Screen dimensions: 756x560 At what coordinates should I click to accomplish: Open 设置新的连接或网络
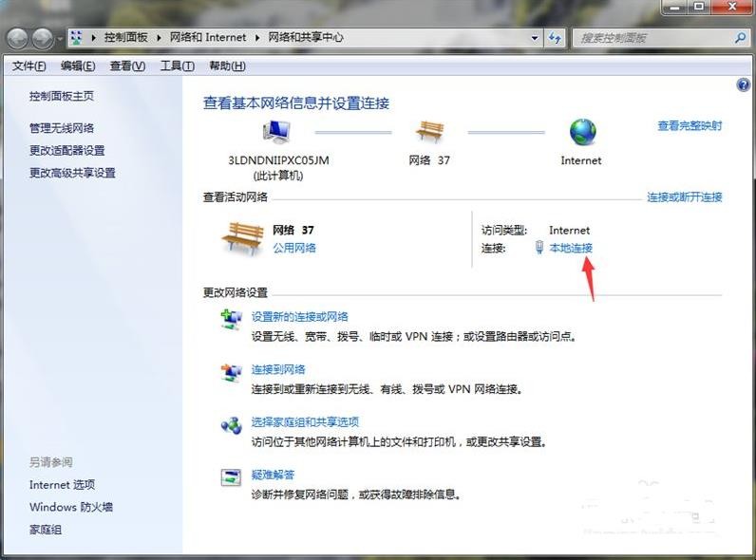click(299, 317)
